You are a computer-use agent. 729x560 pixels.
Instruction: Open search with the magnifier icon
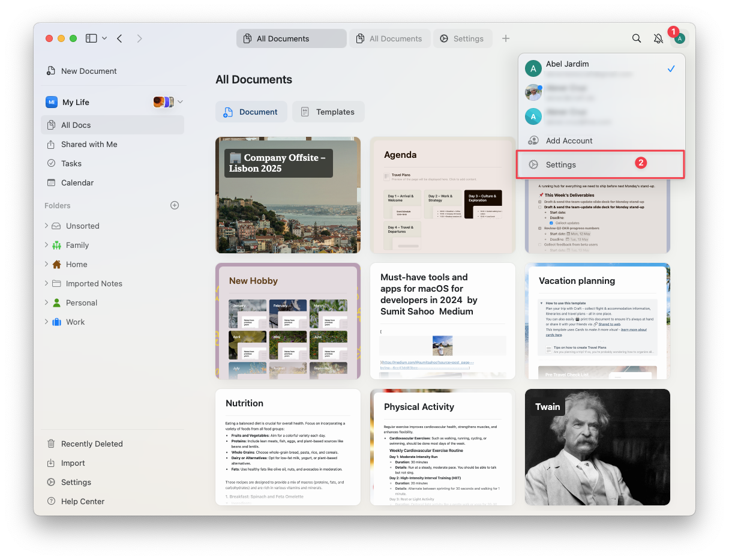pyautogui.click(x=637, y=38)
